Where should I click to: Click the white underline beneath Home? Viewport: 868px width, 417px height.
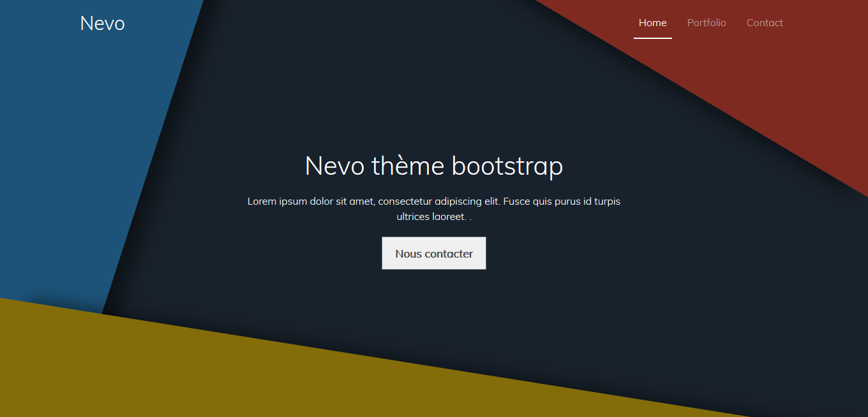click(652, 38)
